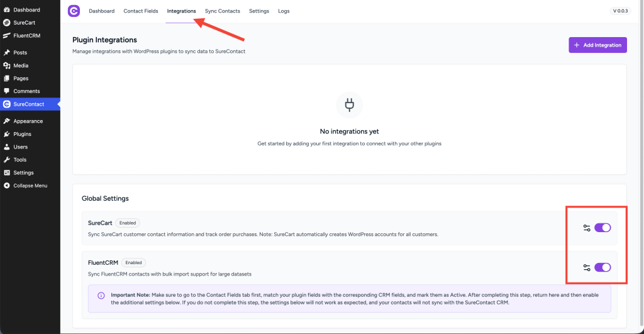Click the Add Integration button

click(597, 45)
